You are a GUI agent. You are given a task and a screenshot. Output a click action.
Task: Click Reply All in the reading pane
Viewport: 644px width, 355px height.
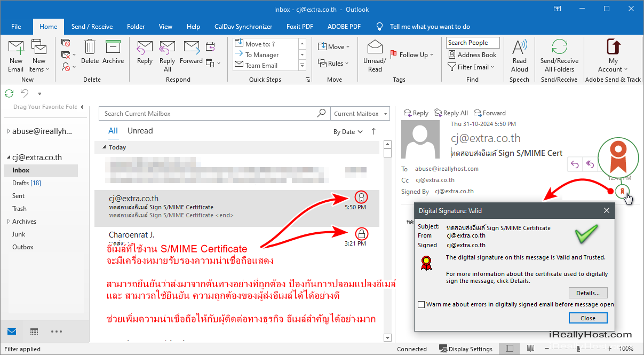[x=451, y=113]
